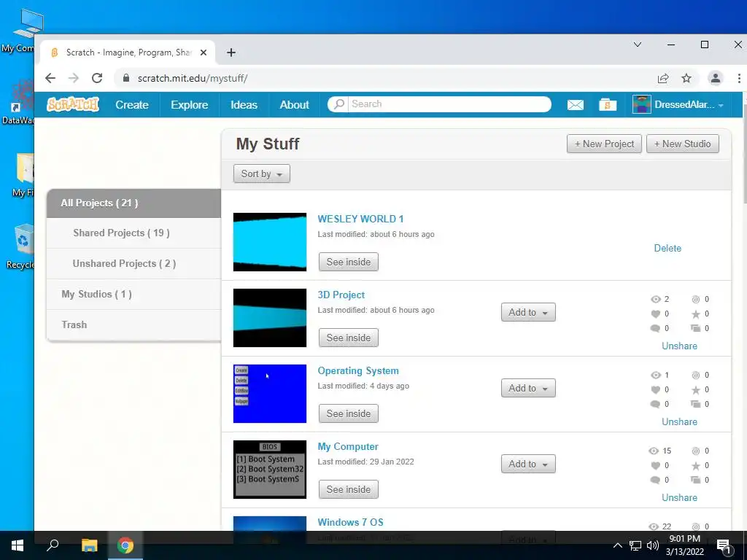
Task: Open the Messages envelope icon
Action: (x=575, y=105)
